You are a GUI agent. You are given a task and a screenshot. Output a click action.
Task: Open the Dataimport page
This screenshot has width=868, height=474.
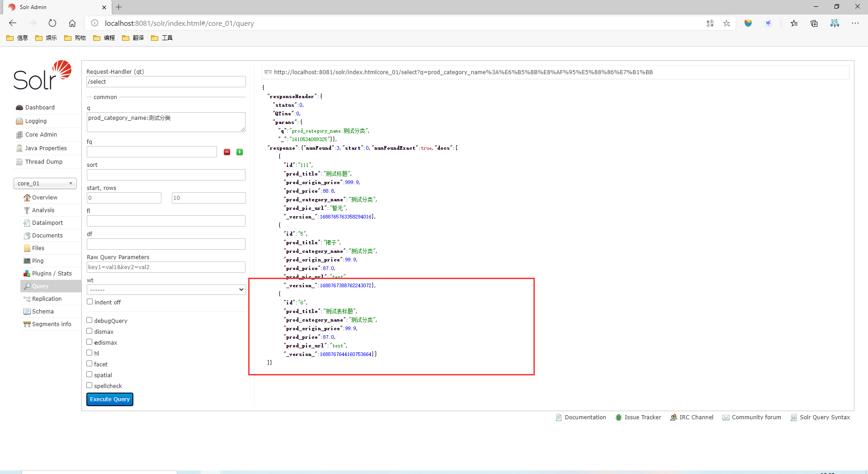(47, 223)
